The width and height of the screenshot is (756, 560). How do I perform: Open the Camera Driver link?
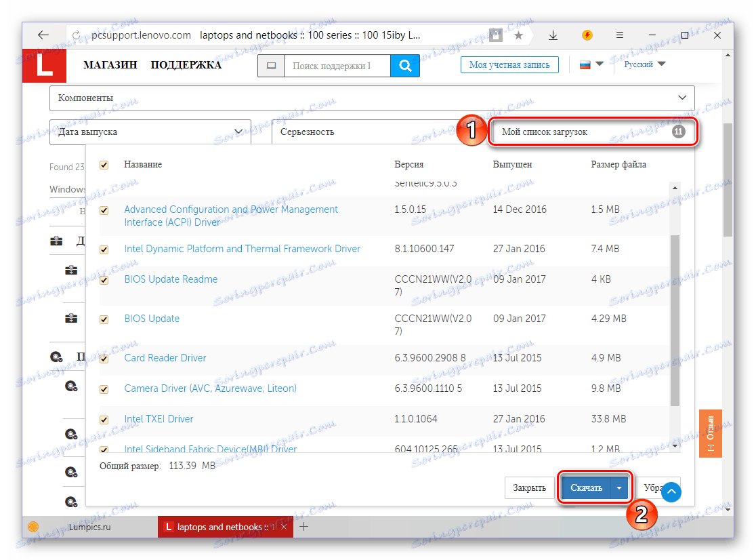pos(210,388)
